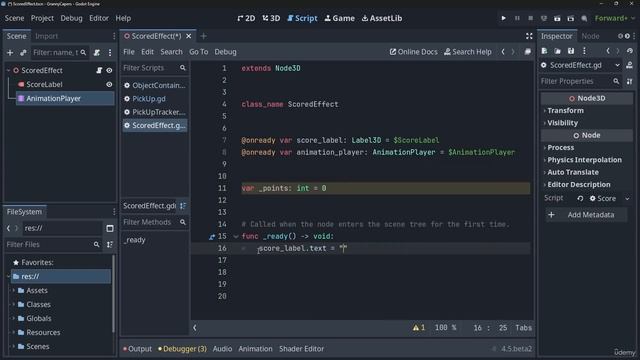Expand the Editor Description section
The width and height of the screenshot is (640, 360).
point(578,184)
